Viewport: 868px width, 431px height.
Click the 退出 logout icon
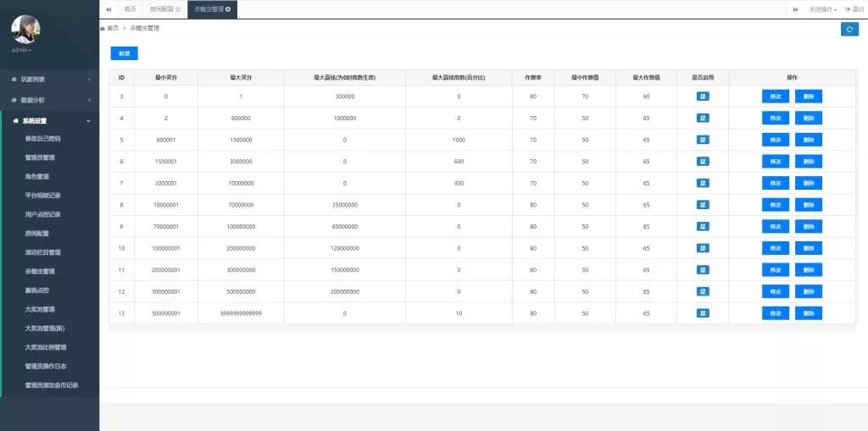(x=848, y=9)
